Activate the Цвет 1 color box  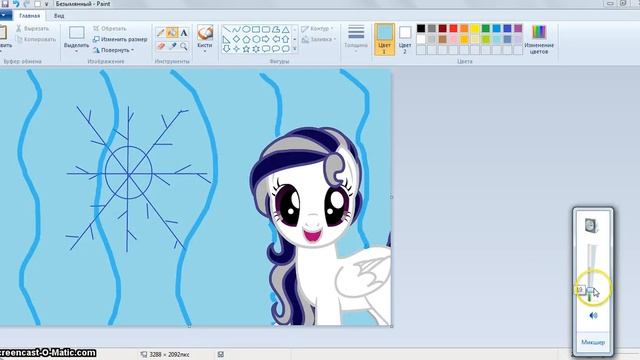coord(384,39)
